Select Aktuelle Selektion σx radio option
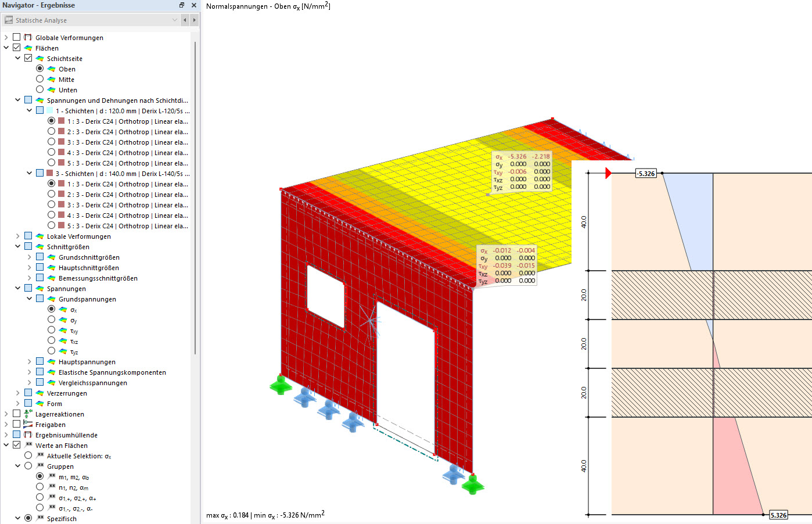The width and height of the screenshot is (812, 524). (28, 455)
